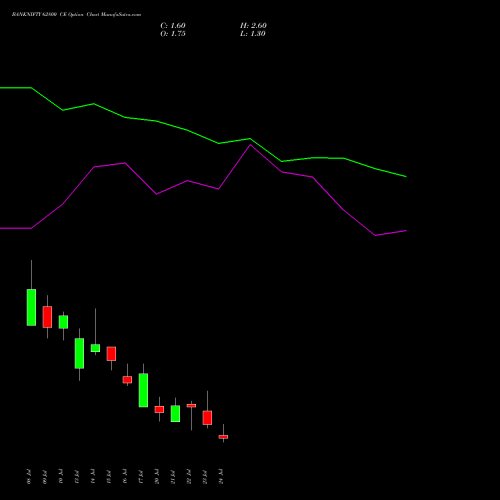
Task: Click the long green candle above 17 Jul
Action: [143, 390]
